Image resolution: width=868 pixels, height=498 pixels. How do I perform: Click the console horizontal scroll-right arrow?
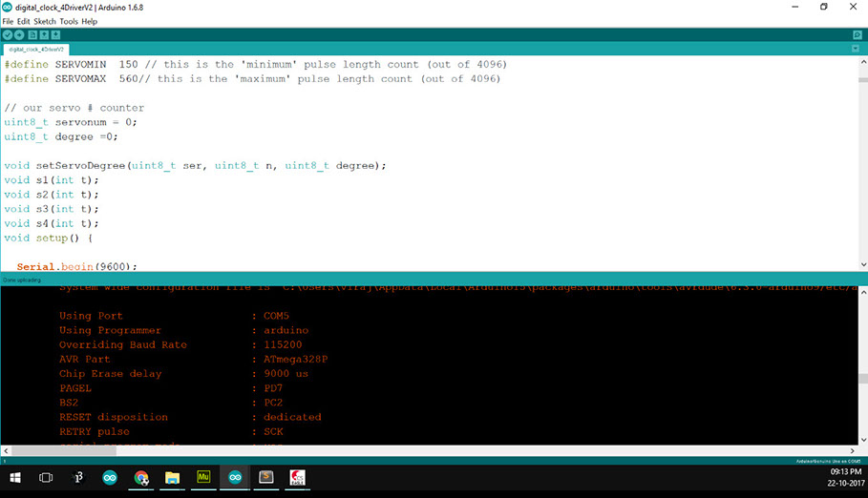853,451
